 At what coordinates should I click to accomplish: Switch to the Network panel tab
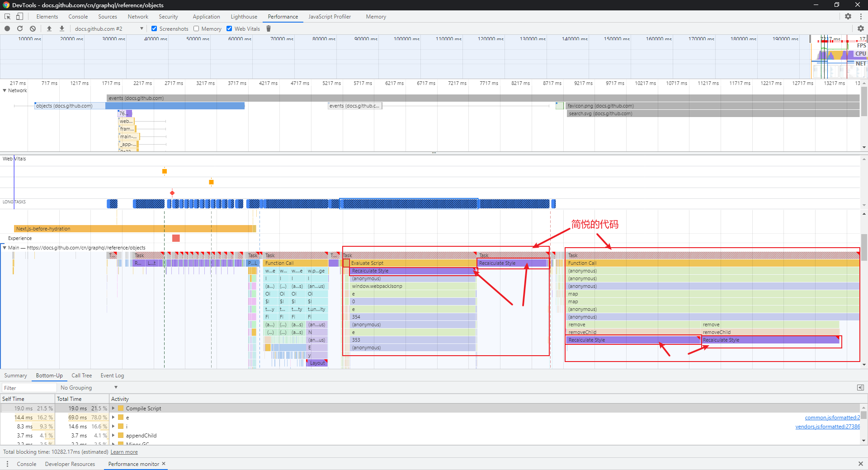(x=138, y=17)
